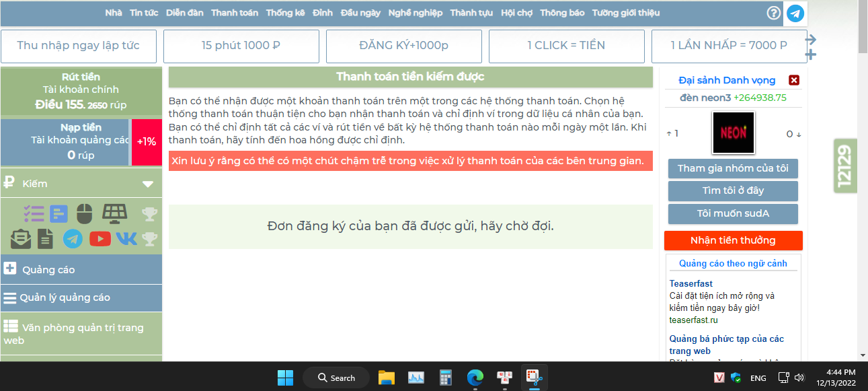The height and width of the screenshot is (391, 868).
Task: Click the list icon of Quản lý quảng cáo
Action: (x=9, y=297)
